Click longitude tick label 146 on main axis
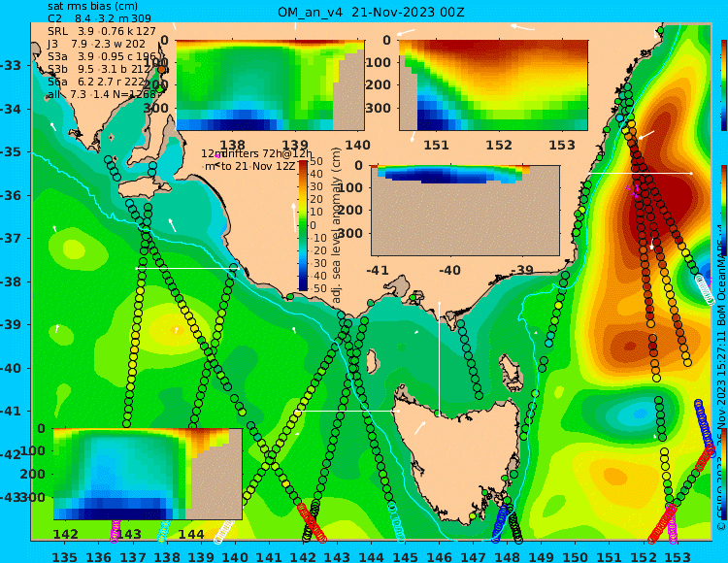 (439, 556)
